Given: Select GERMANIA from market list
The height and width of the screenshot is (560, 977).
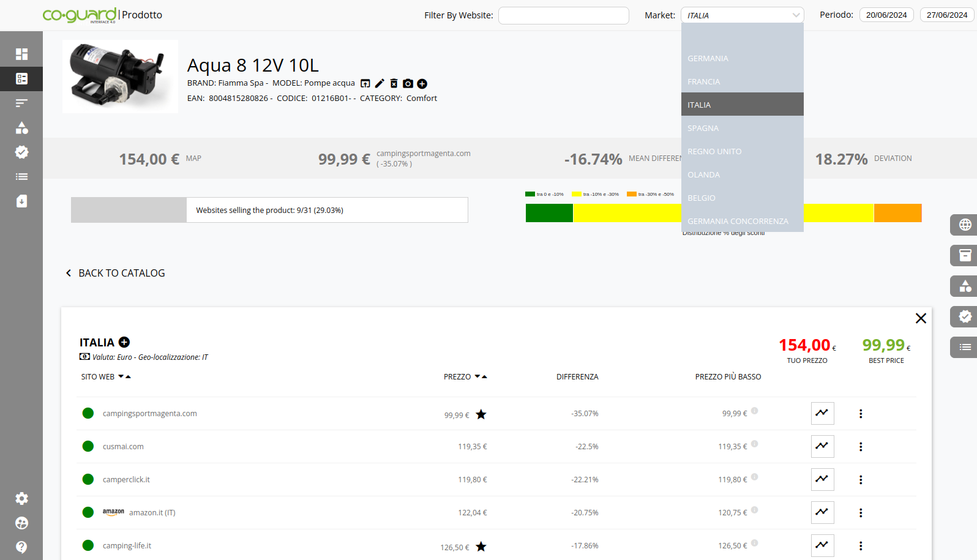Looking at the screenshot, I should tap(708, 59).
